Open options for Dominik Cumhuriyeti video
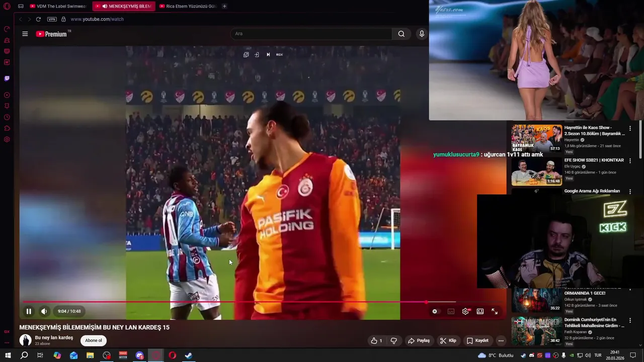 pos(630,320)
